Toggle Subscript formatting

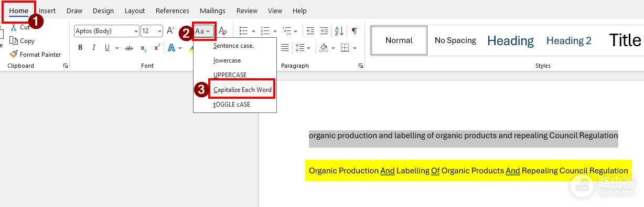pyautogui.click(x=143, y=48)
